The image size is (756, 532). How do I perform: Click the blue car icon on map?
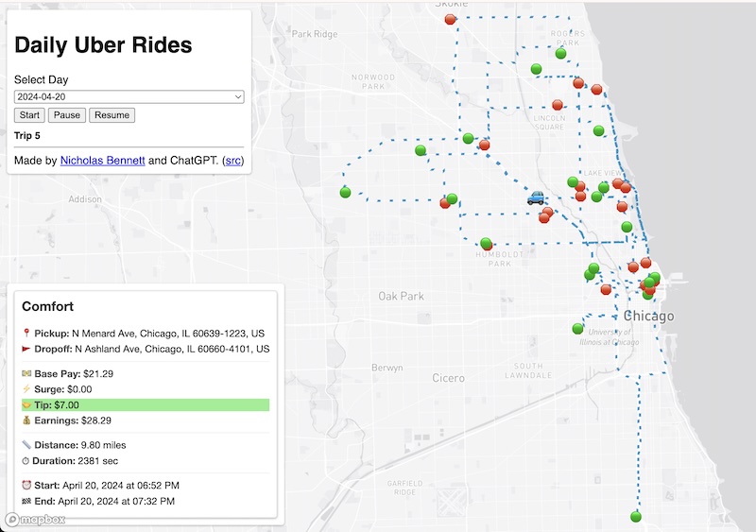pyautogui.click(x=536, y=197)
